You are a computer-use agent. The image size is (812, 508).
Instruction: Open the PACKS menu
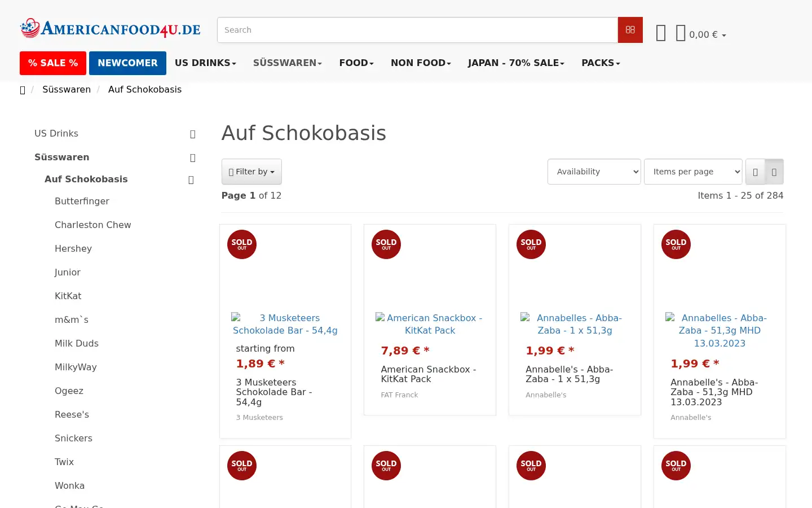(601, 63)
